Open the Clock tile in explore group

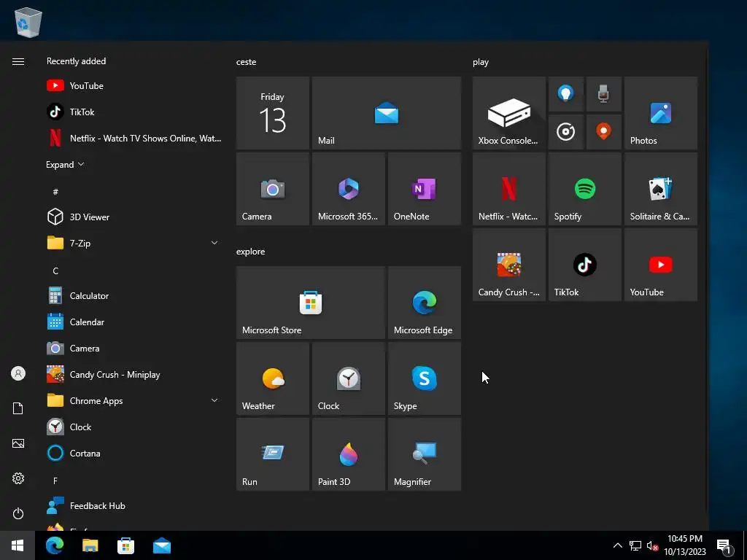point(348,378)
